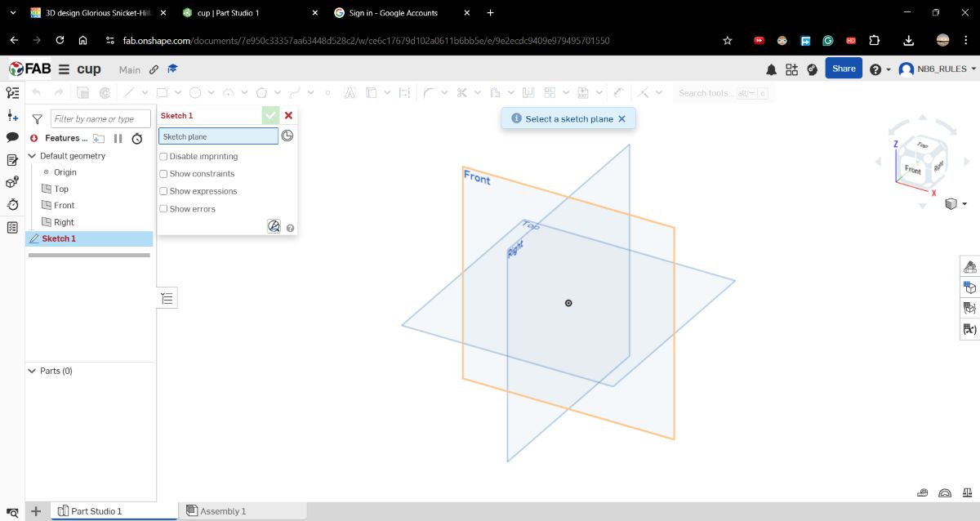Click the Filter by name or type field
Image resolution: width=980 pixels, height=521 pixels.
[100, 119]
